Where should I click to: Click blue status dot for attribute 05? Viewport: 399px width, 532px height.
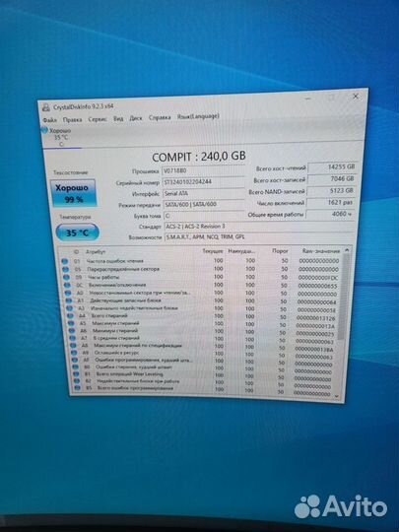tap(65, 269)
